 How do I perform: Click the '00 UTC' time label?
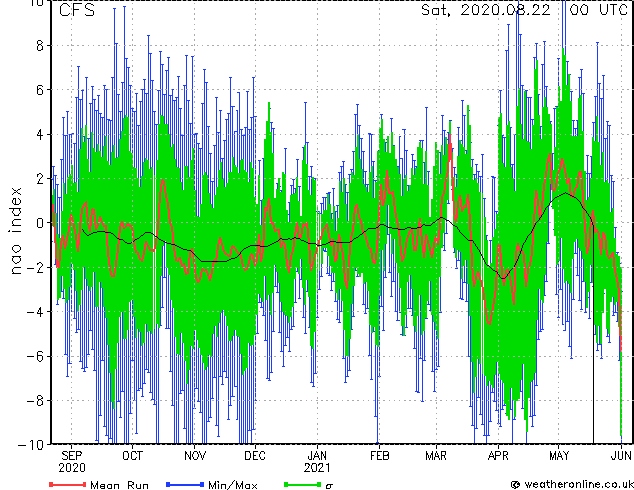click(598, 10)
